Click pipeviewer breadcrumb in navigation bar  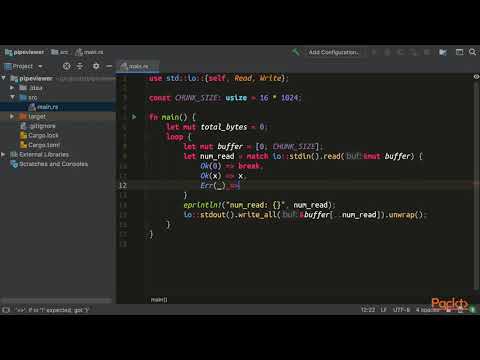point(25,52)
